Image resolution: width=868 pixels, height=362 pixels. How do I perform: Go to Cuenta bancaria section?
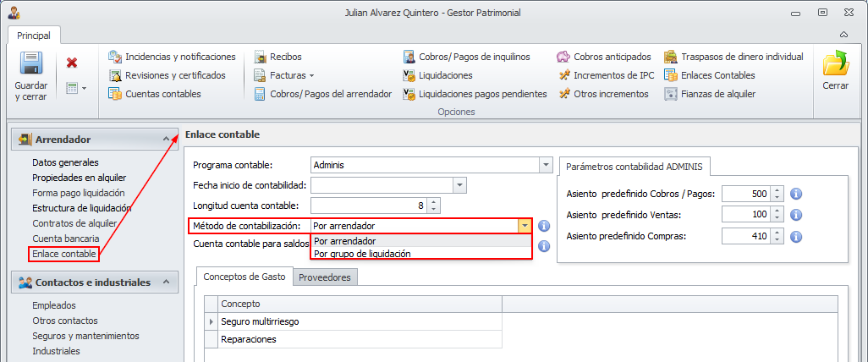click(64, 239)
